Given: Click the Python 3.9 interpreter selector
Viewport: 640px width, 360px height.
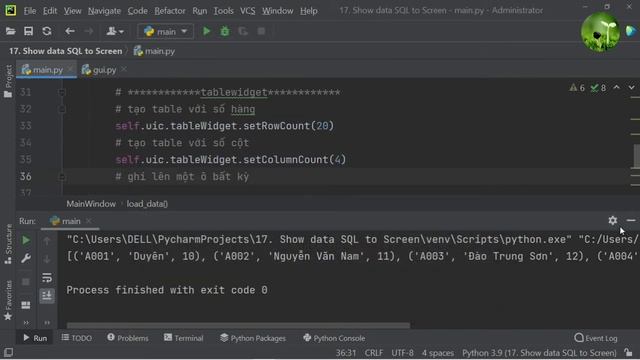Looking at the screenshot, I should [x=539, y=353].
